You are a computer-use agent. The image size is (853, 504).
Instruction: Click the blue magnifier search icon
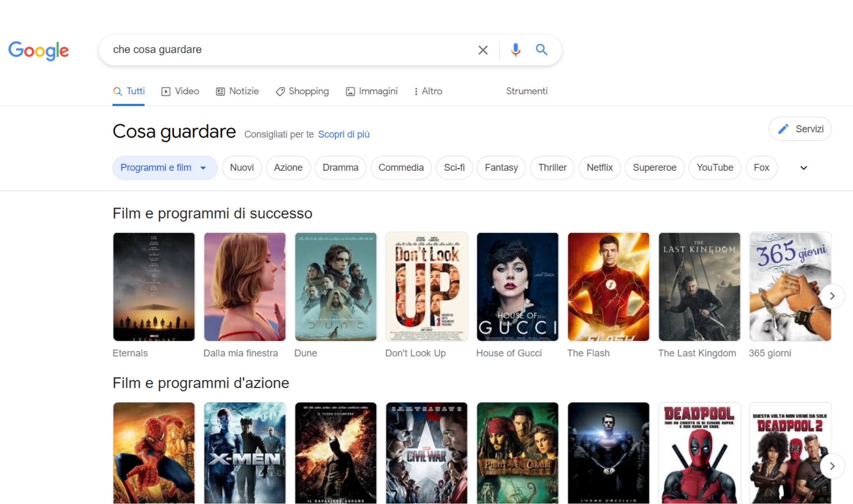coord(541,50)
